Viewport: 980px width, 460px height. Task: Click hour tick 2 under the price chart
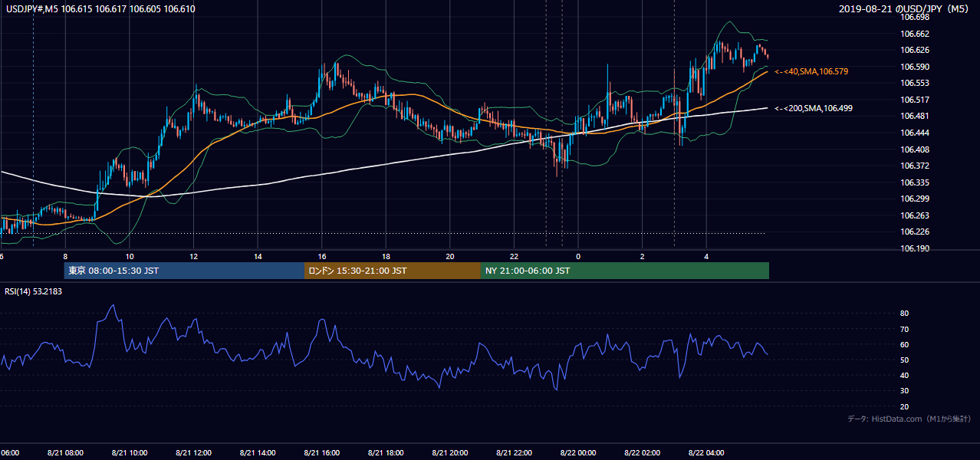[x=643, y=257]
